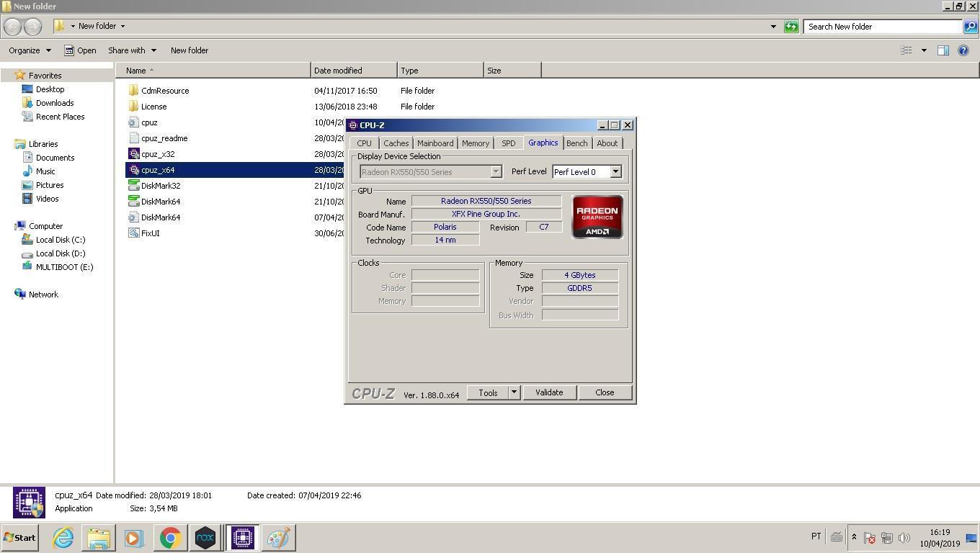Viewport: 980px width, 553px height.
Task: Click the Validate button
Action: [549, 392]
